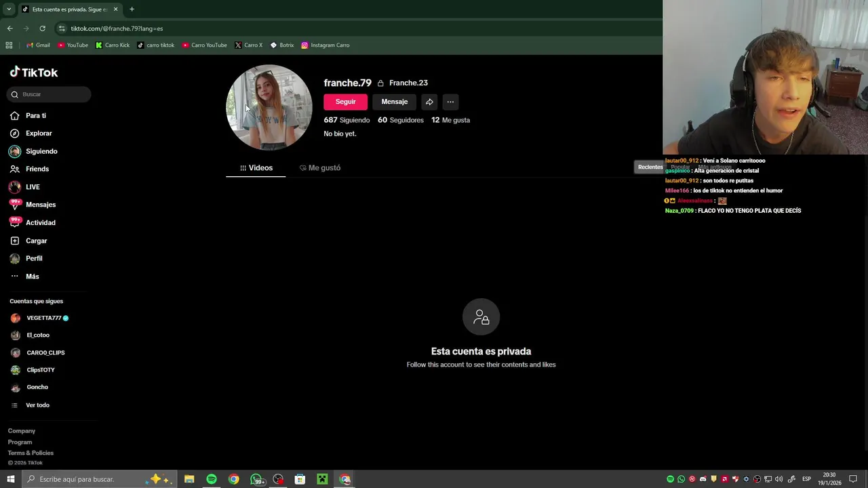Open WhatsApp from the taskbar
The width and height of the screenshot is (868, 488).
pos(257,479)
